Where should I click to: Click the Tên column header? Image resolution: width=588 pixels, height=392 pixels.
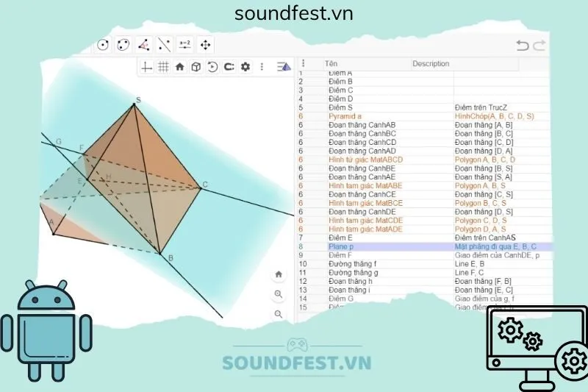point(331,64)
